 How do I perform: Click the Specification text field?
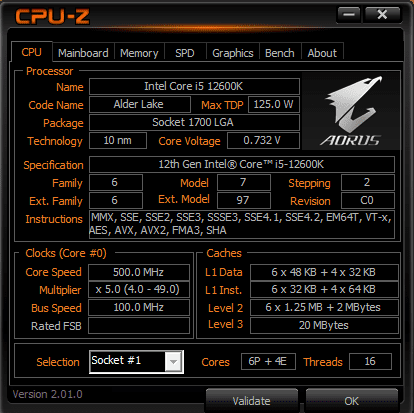tap(242, 164)
